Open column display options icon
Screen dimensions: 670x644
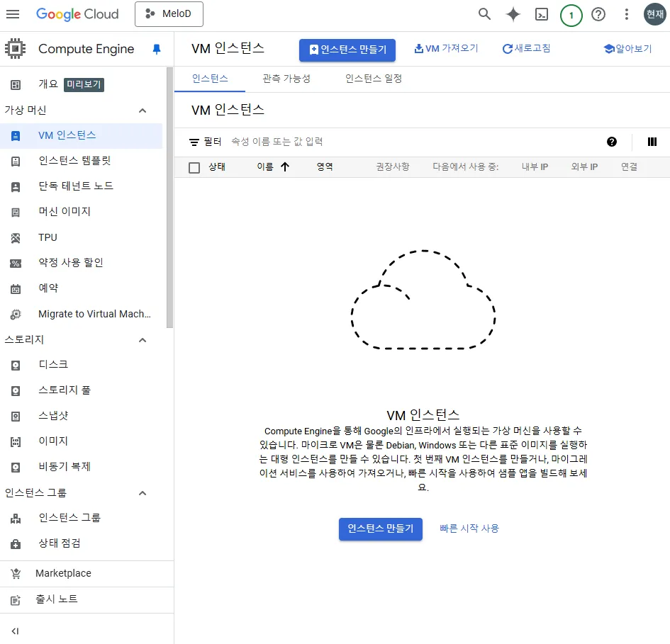(x=652, y=142)
